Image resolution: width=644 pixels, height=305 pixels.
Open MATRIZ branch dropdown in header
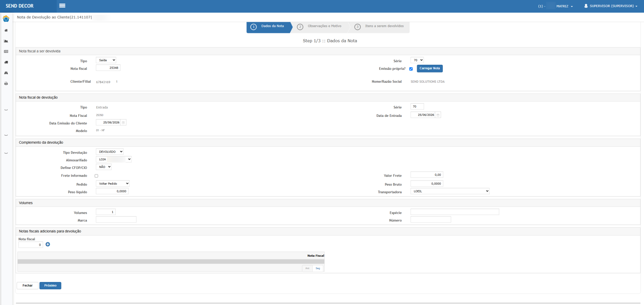[564, 6]
